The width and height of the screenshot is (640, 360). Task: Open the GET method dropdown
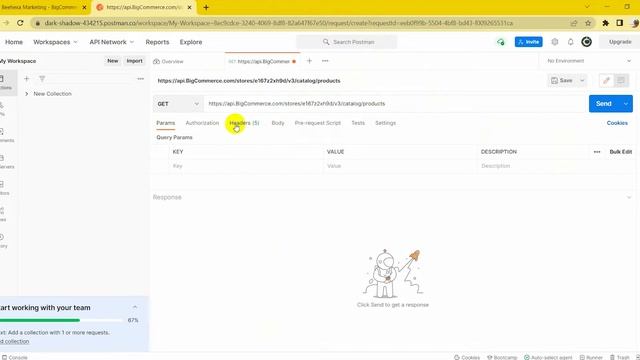pyautogui.click(x=178, y=104)
